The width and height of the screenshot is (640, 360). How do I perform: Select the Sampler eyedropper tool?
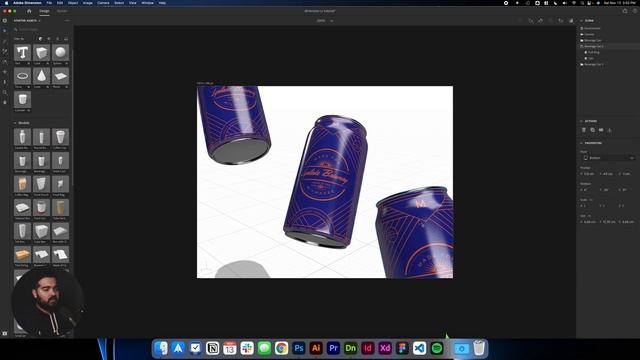(x=5, y=51)
